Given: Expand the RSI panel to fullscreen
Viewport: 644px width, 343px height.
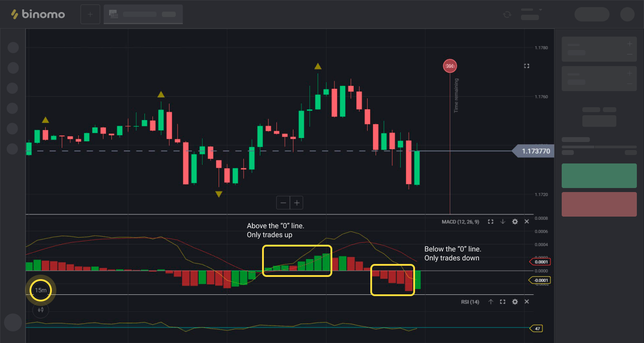Looking at the screenshot, I should coord(503,302).
